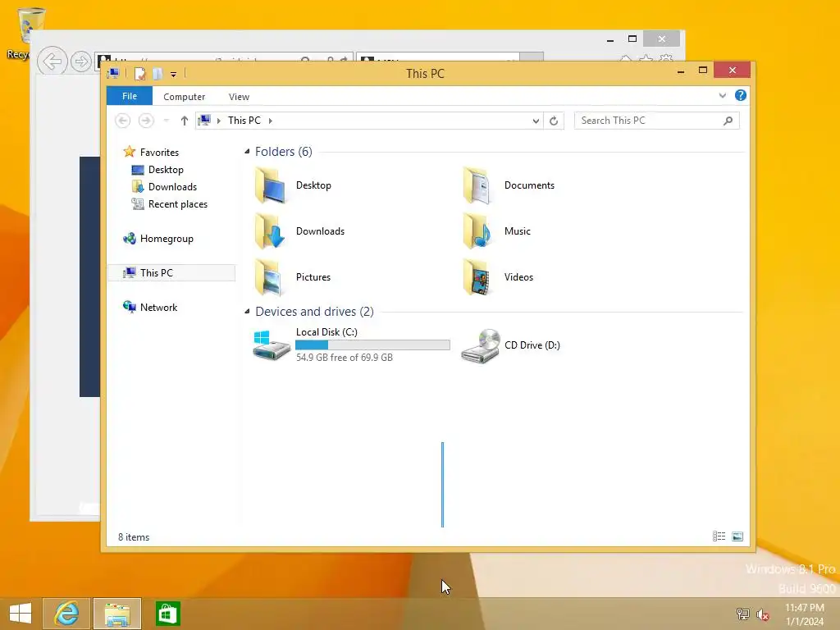Image resolution: width=840 pixels, height=630 pixels.
Task: Open the Customize Quick Access Toolbar dropdown
Action: point(174,75)
